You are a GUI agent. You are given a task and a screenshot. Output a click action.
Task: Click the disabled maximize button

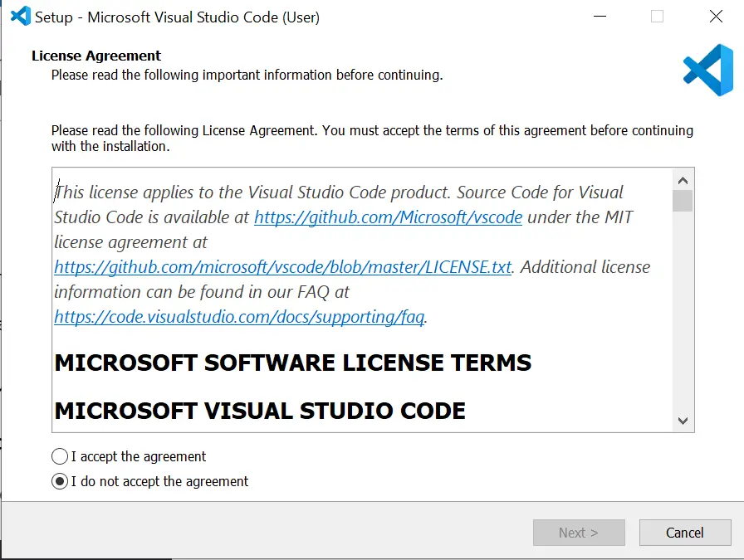pos(657,17)
